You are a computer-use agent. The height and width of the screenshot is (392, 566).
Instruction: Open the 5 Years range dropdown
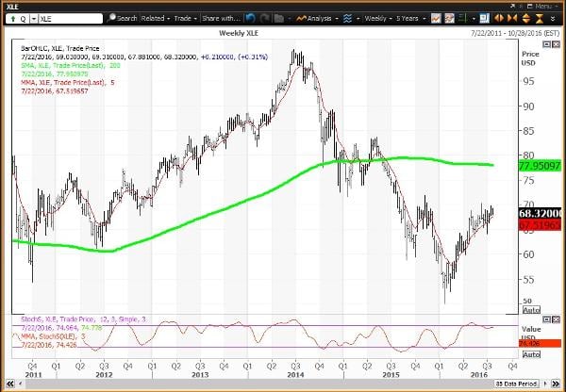(410, 18)
